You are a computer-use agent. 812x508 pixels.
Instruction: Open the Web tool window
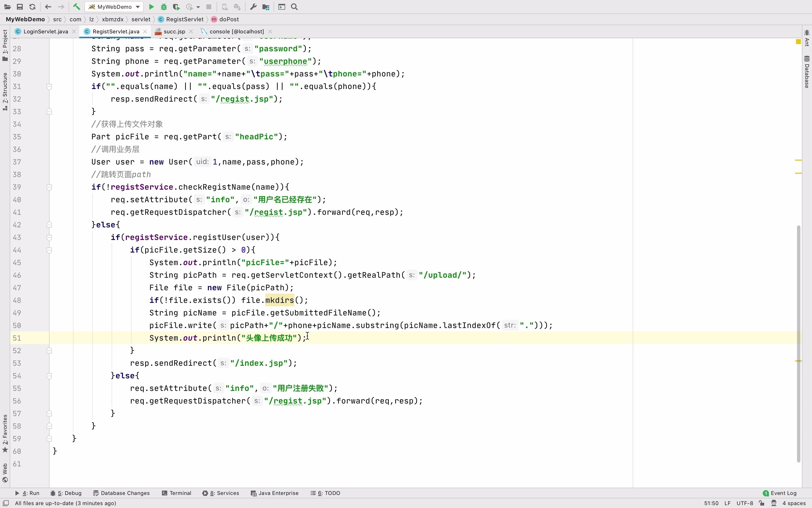tap(5, 473)
